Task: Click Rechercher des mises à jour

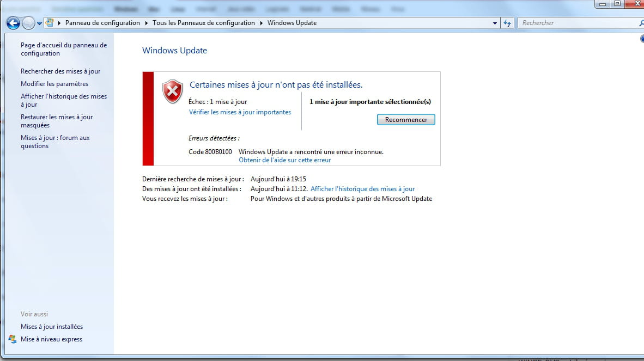Action: [60, 71]
